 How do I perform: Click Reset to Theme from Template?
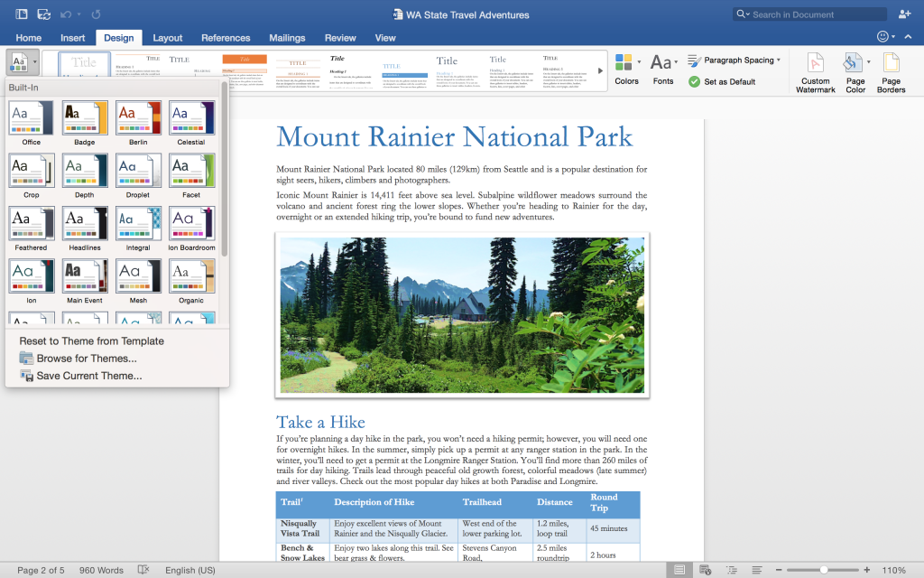point(89,340)
